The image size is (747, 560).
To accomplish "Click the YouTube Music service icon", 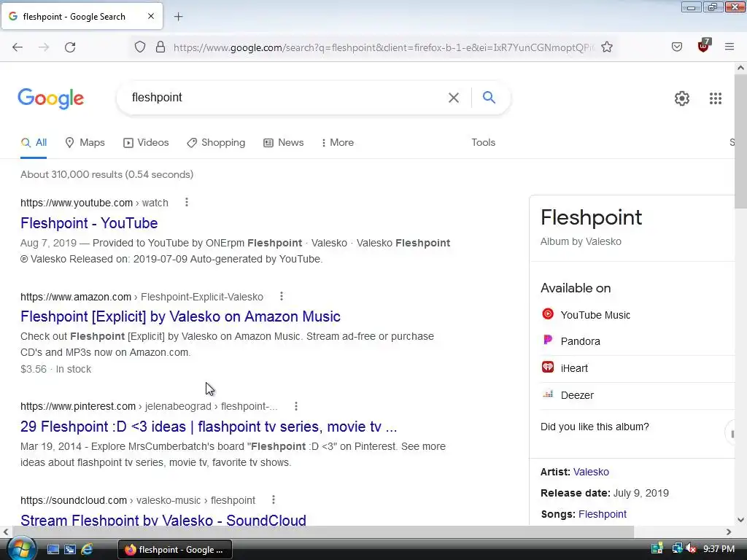I will click(x=548, y=314).
